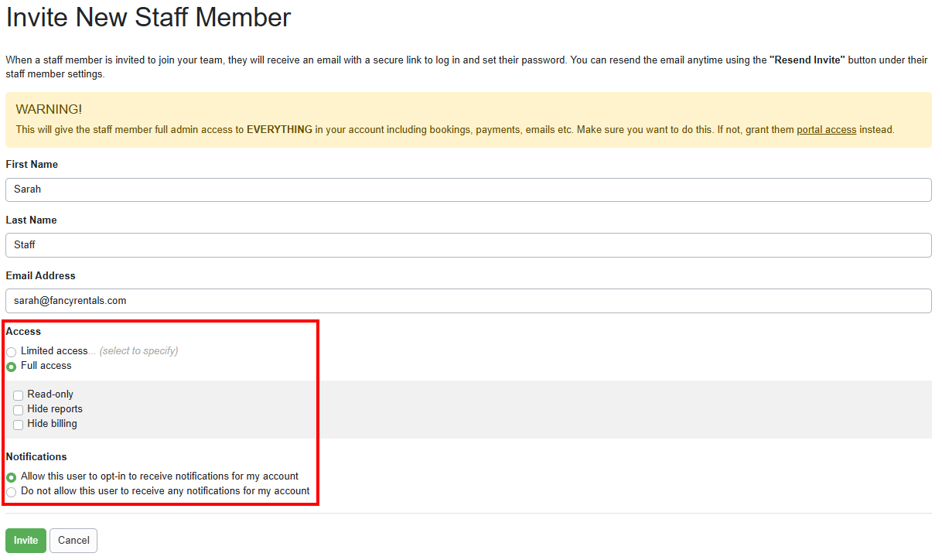Click the Invite button

tap(26, 540)
